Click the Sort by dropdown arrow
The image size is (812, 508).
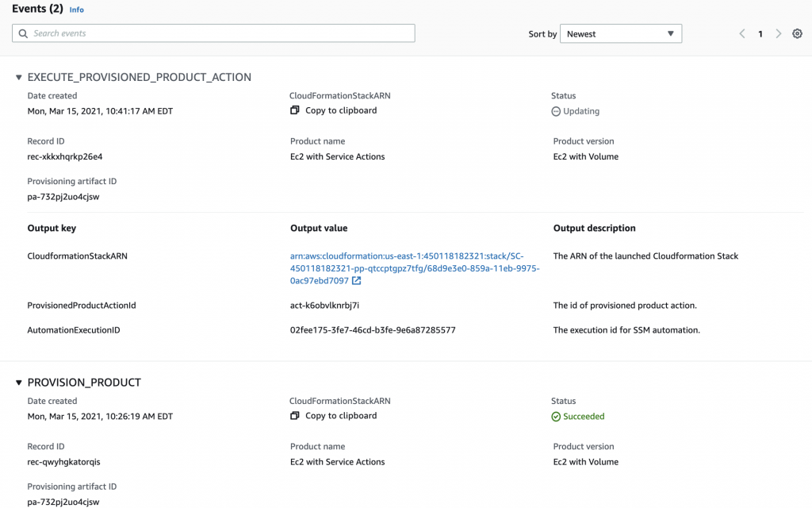[x=671, y=33]
